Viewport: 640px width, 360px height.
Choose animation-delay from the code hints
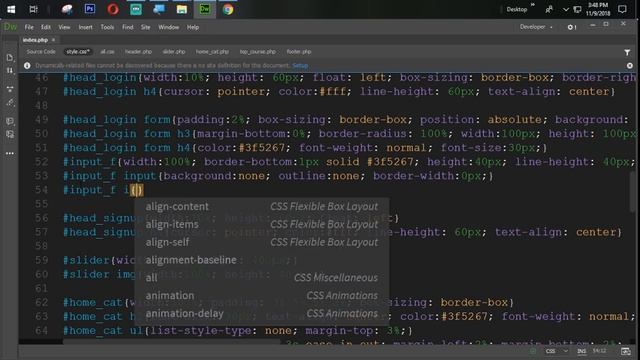[x=262, y=313]
